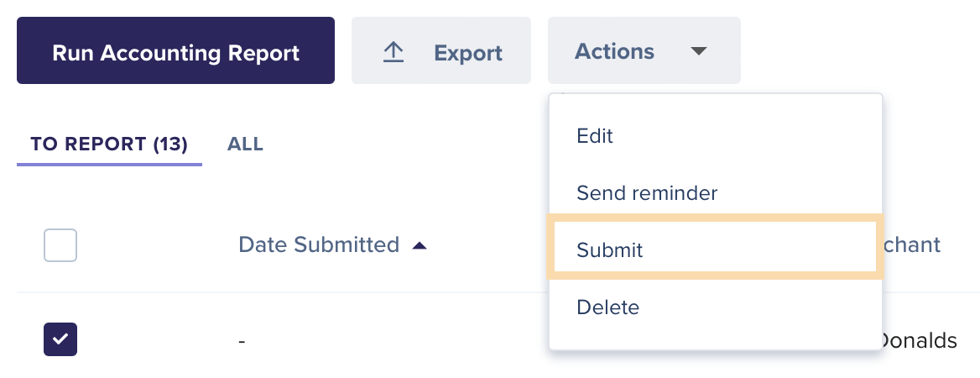Pick Delete from the Actions menu
The height and width of the screenshot is (378, 980).
[x=607, y=307]
